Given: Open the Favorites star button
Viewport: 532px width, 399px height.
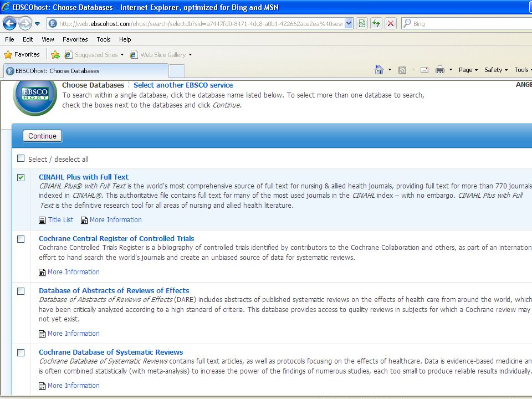Looking at the screenshot, I should (22, 54).
